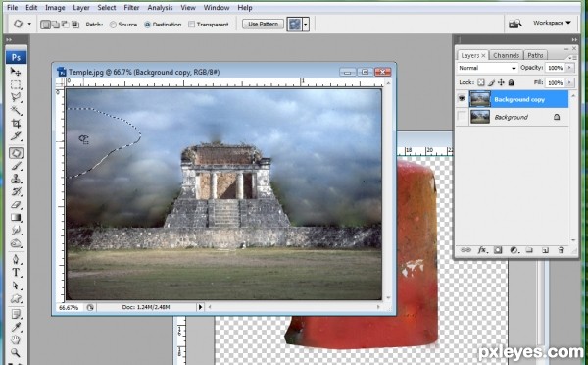Create a new layer
Image resolution: width=588 pixels, height=365 pixels.
pos(545,250)
